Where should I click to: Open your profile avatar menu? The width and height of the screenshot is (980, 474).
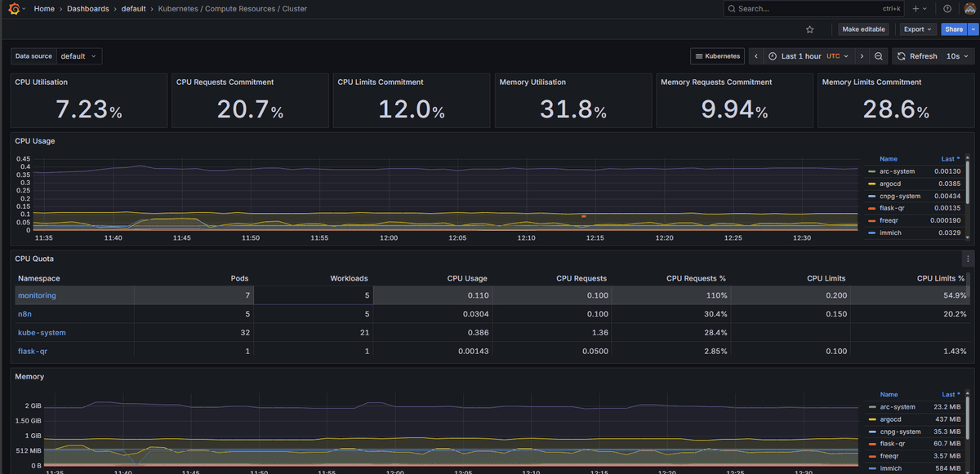point(970,8)
